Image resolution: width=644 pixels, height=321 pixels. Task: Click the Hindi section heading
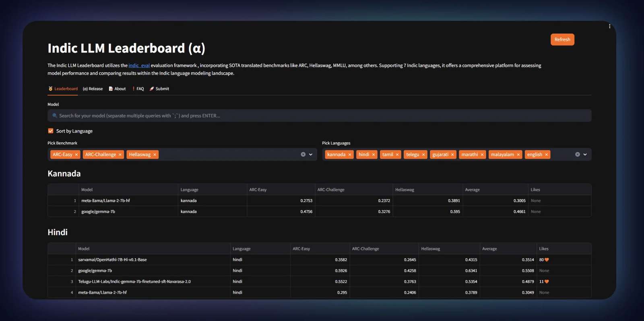tap(58, 232)
